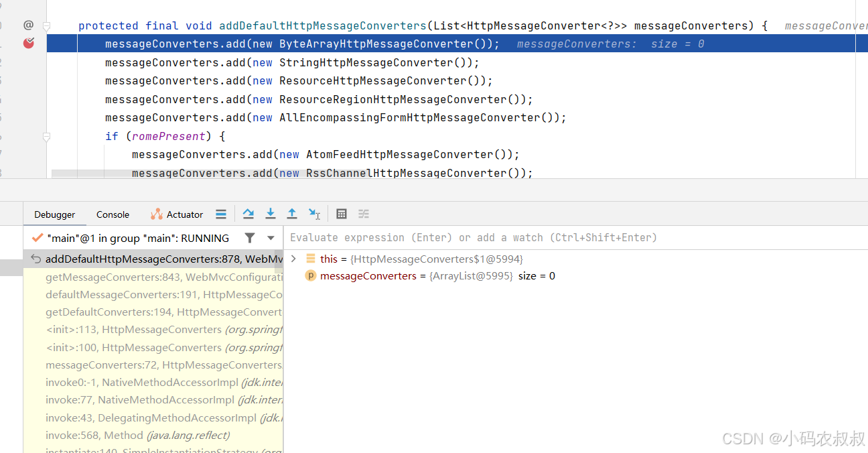The image size is (868, 453).
Task: Click the Trace Current Stream Chain icon
Action: pyautogui.click(x=364, y=214)
